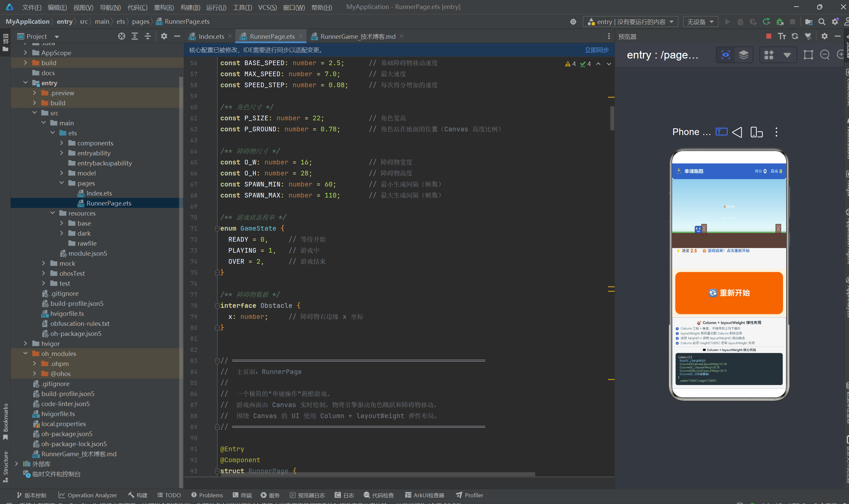Viewport: 849px width, 504px height.
Task: Open the 文件(F) menu
Action: [31, 7]
